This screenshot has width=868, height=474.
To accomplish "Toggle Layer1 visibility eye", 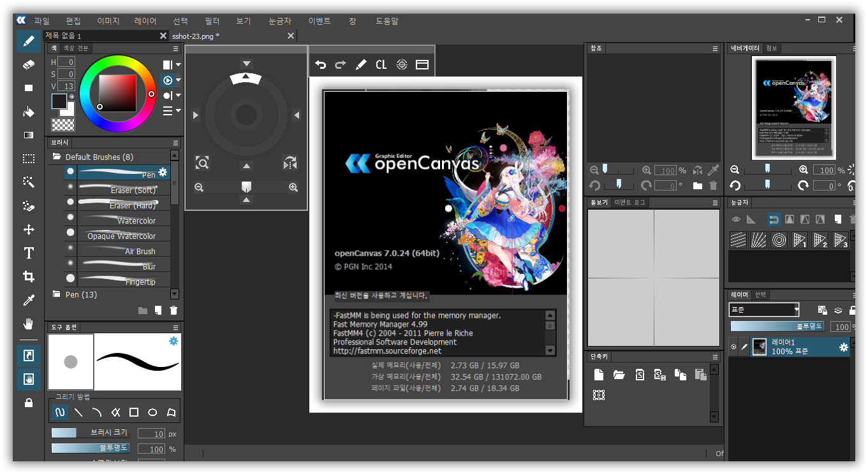I will pyautogui.click(x=733, y=347).
